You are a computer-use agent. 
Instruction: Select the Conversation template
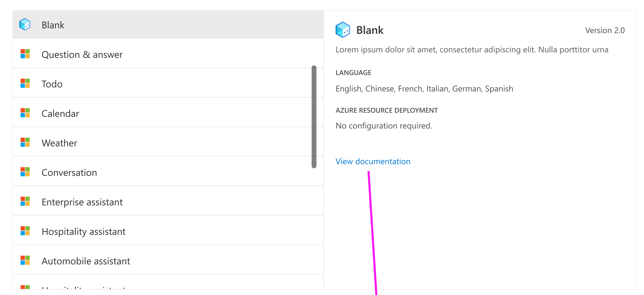point(70,172)
